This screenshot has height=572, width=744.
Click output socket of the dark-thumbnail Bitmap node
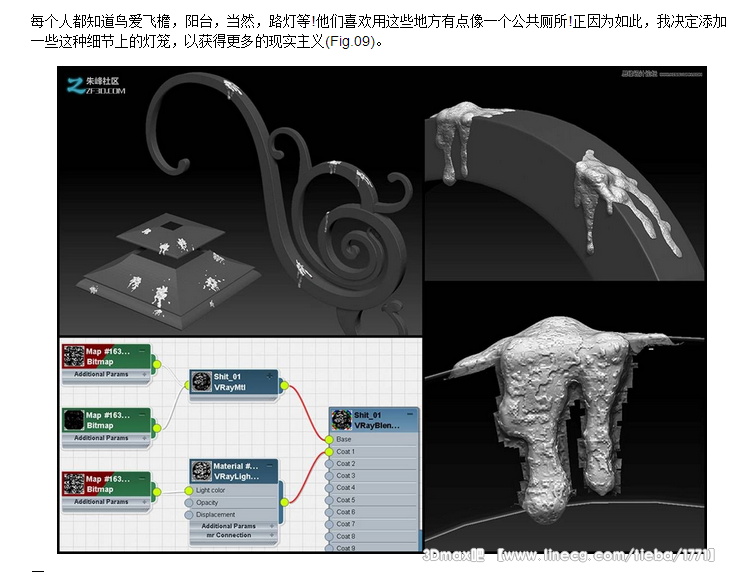pyautogui.click(x=157, y=428)
